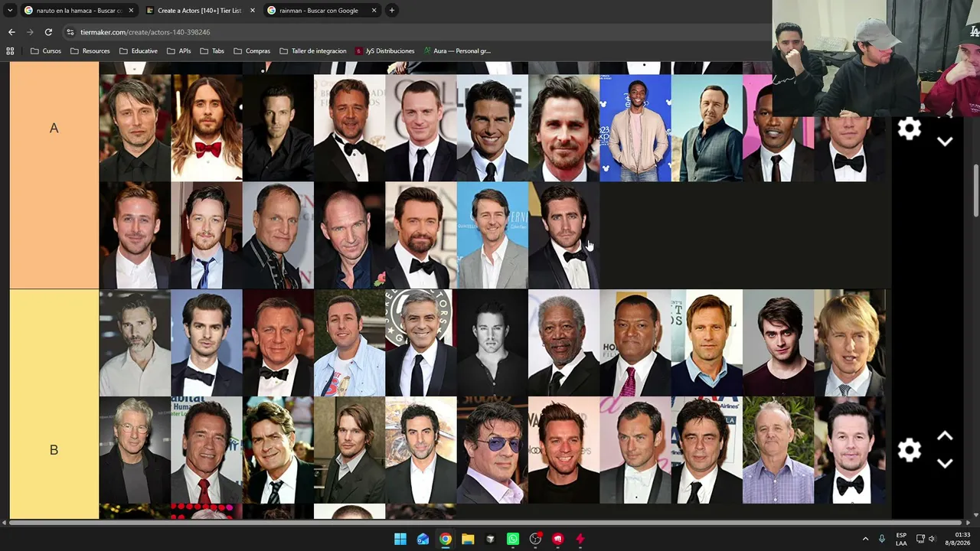980x551 pixels.
Task: Click the microphone icon in the system tray
Action: [882, 539]
